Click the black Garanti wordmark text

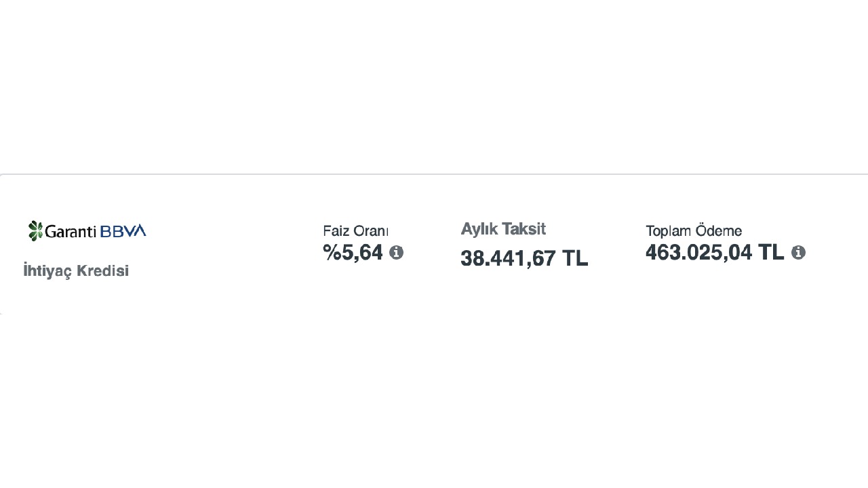coord(71,231)
